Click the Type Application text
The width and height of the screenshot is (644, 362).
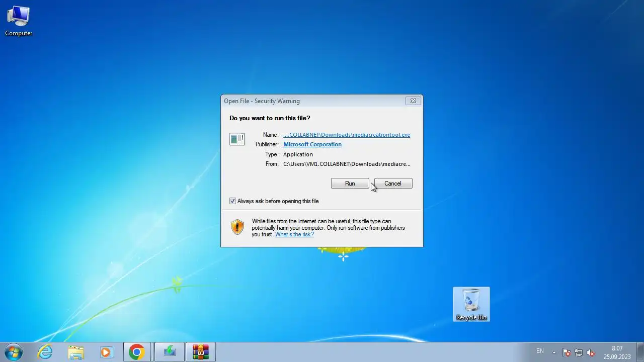[298, 154]
